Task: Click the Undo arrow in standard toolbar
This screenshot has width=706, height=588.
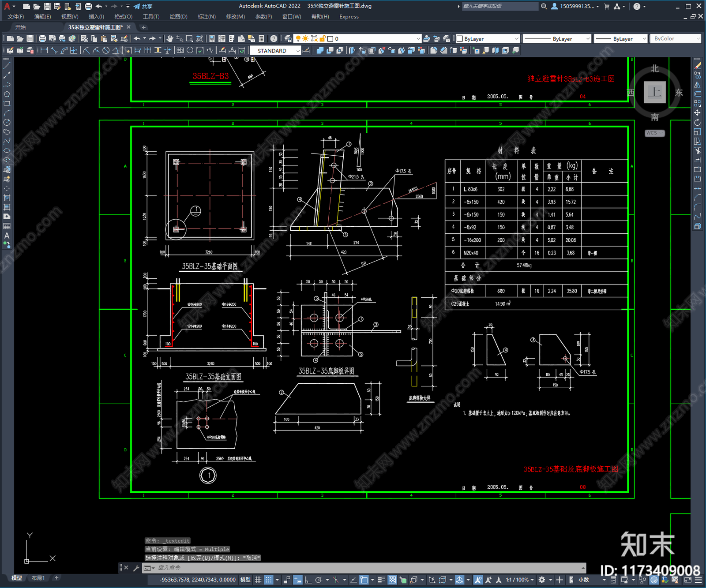Action: (137, 39)
